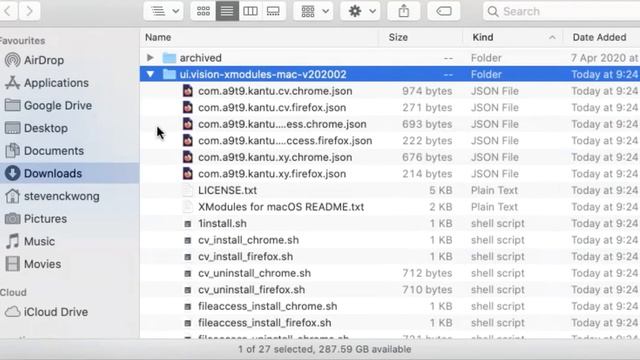
Task: Go forward with the right chevron button
Action: [29, 11]
